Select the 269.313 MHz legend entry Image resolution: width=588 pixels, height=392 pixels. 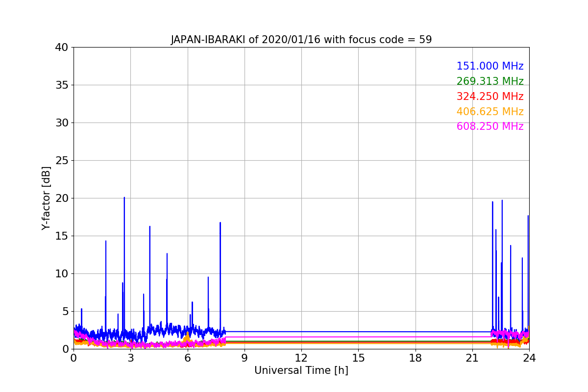(x=490, y=81)
